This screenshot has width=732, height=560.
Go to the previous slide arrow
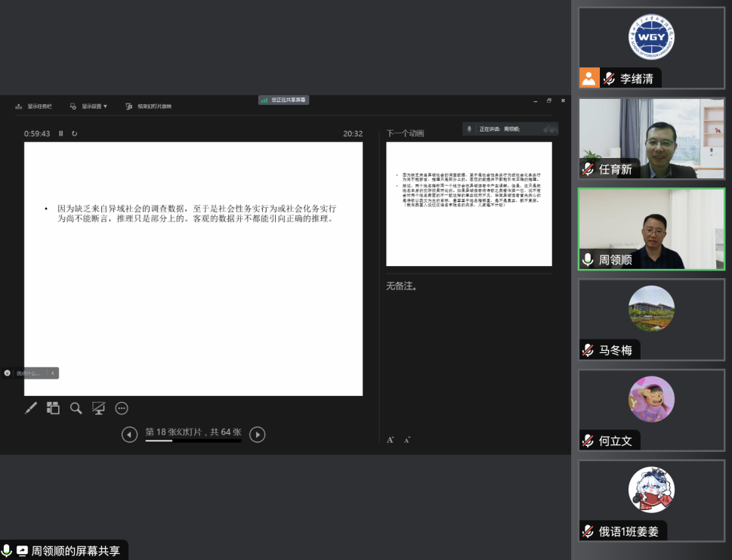[x=130, y=434]
